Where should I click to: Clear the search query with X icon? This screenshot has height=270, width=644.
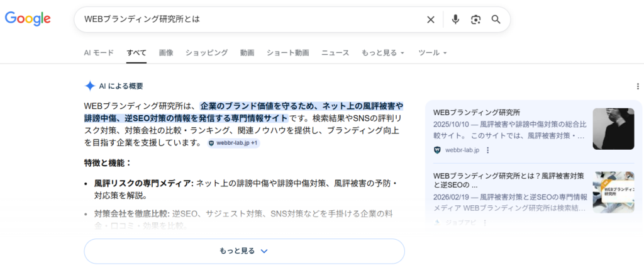click(430, 20)
